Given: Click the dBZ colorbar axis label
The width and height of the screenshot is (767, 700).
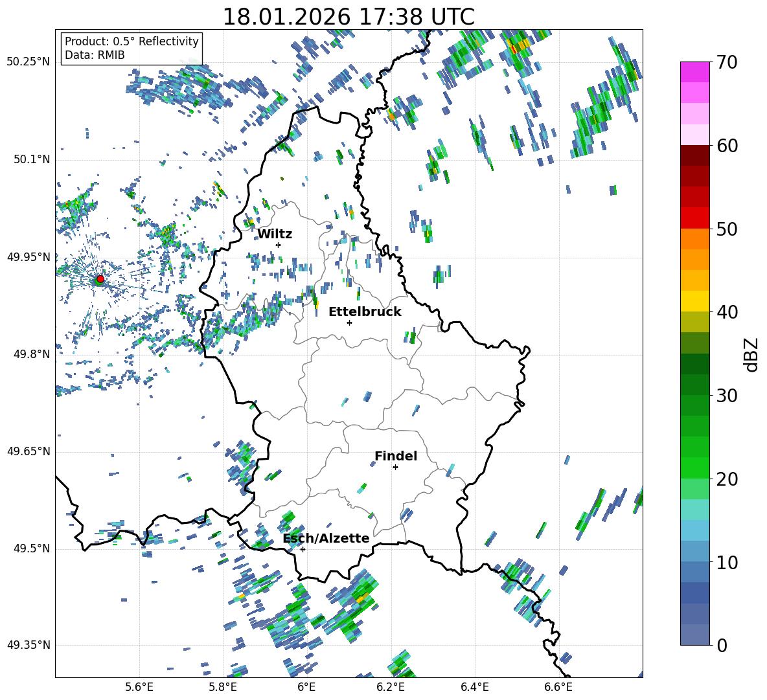Looking at the screenshot, I should 751,354.
